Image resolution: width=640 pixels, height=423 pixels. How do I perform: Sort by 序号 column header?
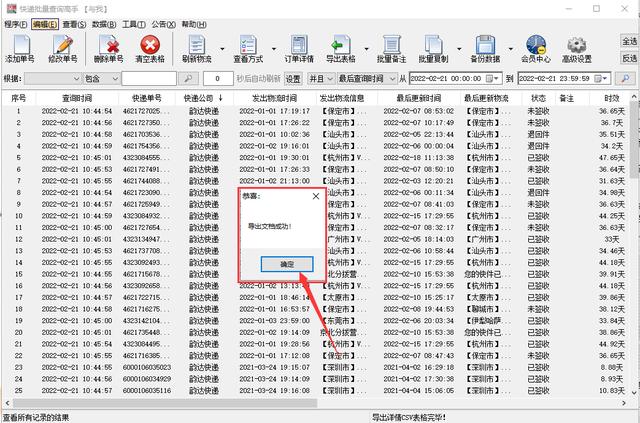pyautogui.click(x=18, y=98)
